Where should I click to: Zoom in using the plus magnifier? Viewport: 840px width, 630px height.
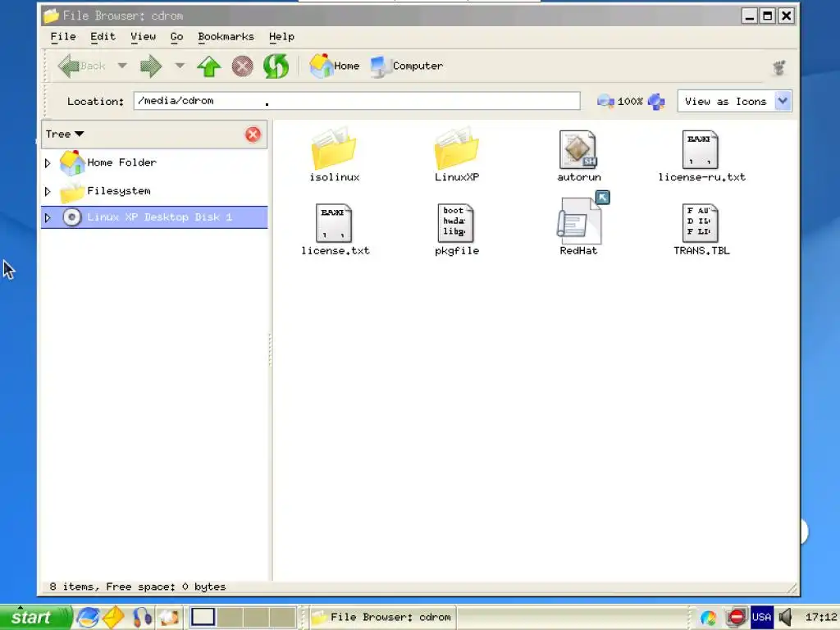pos(656,101)
